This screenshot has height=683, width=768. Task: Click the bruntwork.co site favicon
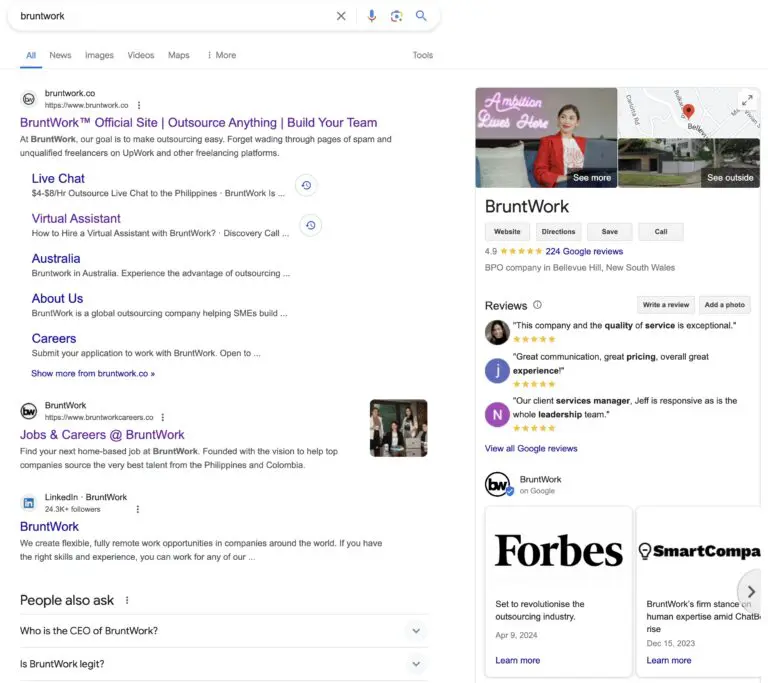(x=29, y=99)
